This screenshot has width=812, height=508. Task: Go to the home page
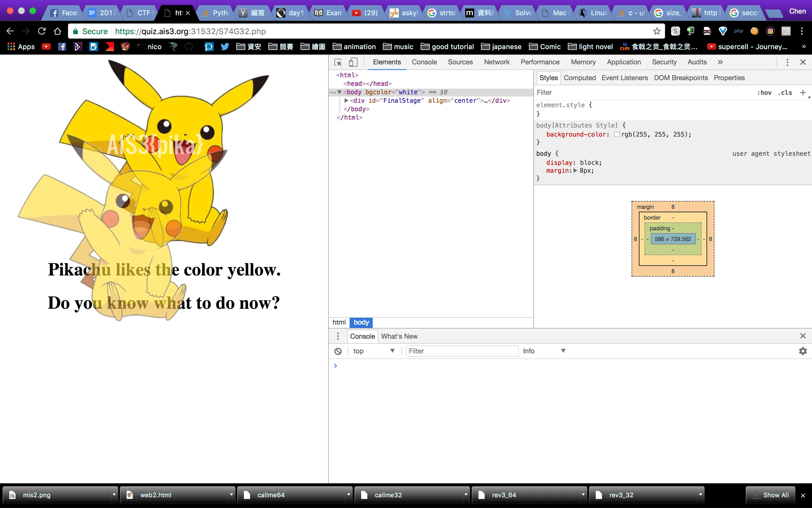click(x=58, y=31)
